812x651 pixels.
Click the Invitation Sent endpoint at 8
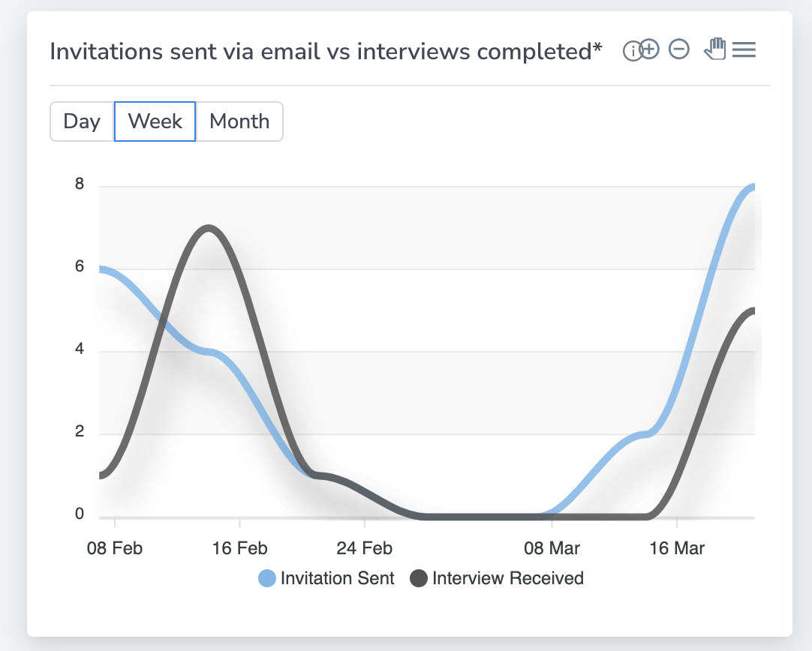point(752,187)
